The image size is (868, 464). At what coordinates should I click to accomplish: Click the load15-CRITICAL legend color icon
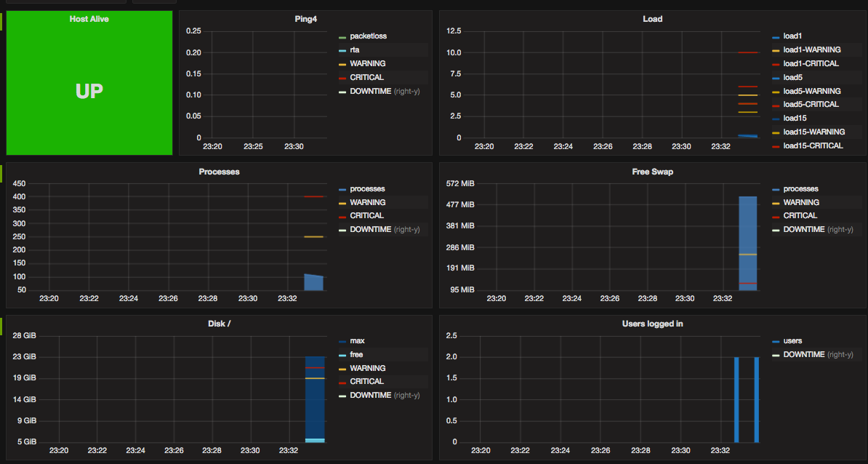coord(776,146)
